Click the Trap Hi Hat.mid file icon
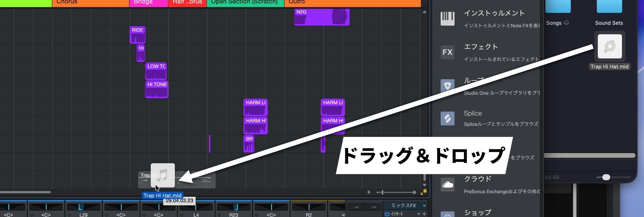Screen dimensions: 644x217 tap(610, 47)
